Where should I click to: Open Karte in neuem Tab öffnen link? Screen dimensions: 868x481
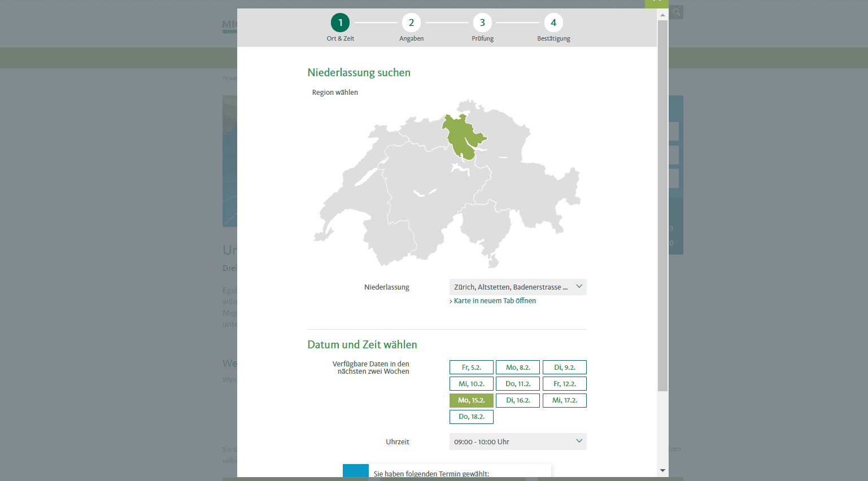tap(494, 301)
